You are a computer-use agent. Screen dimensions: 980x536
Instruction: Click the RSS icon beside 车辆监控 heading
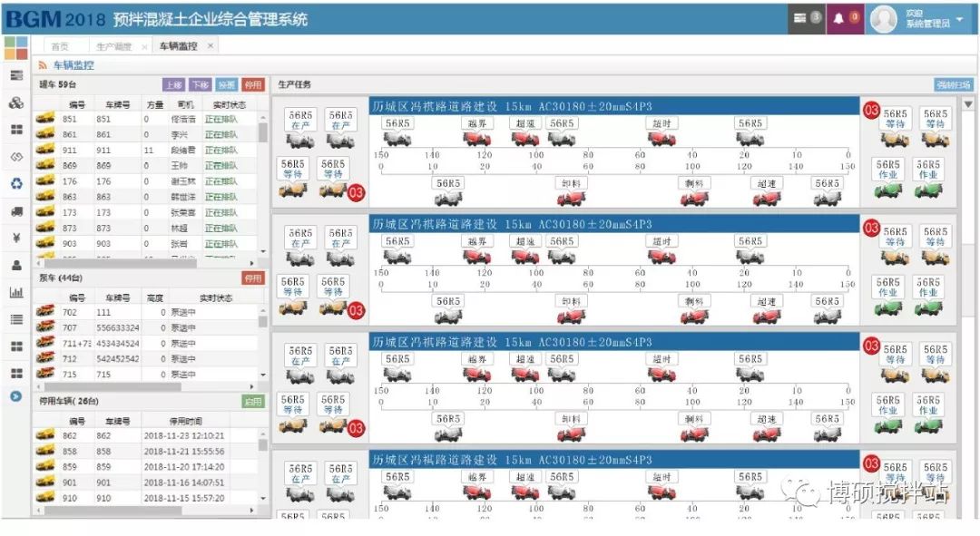tap(43, 66)
